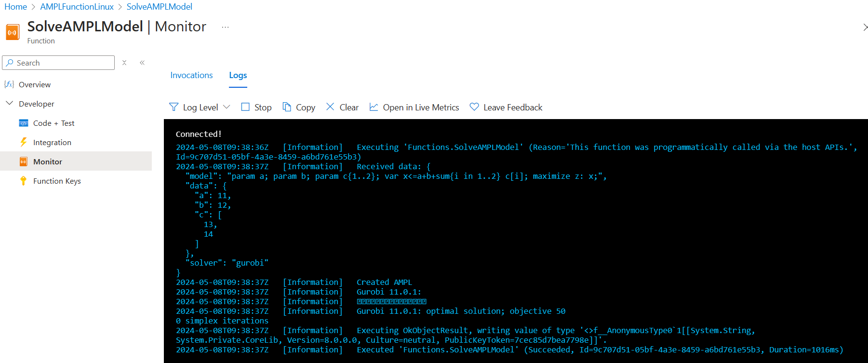Click the Function Keys key icon

pos(23,181)
